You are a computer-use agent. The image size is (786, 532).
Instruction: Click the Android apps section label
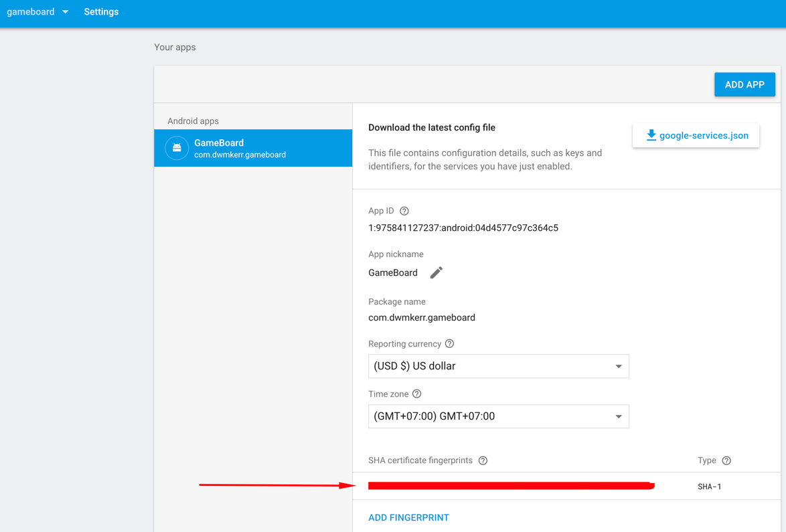coord(193,120)
